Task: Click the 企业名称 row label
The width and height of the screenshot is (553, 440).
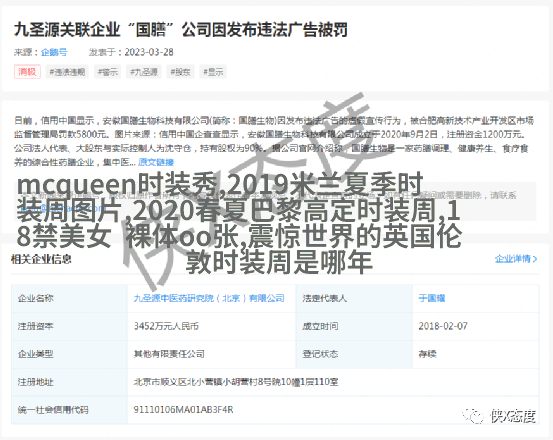Action: click(x=36, y=298)
